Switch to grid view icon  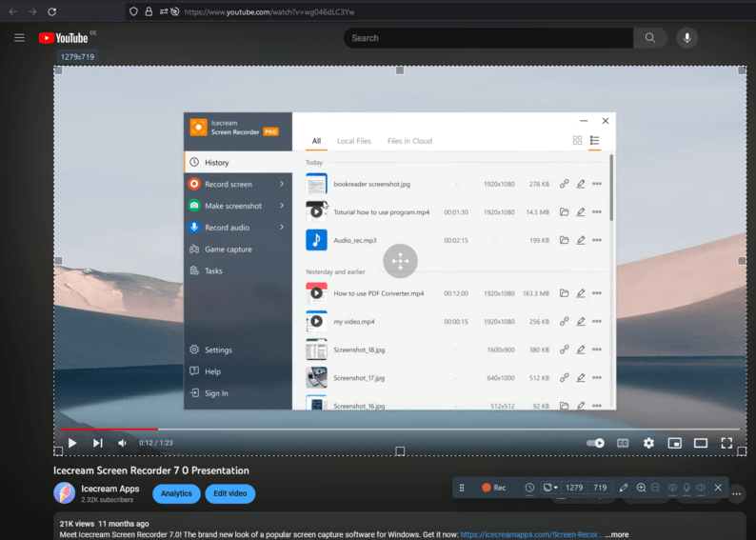(577, 140)
